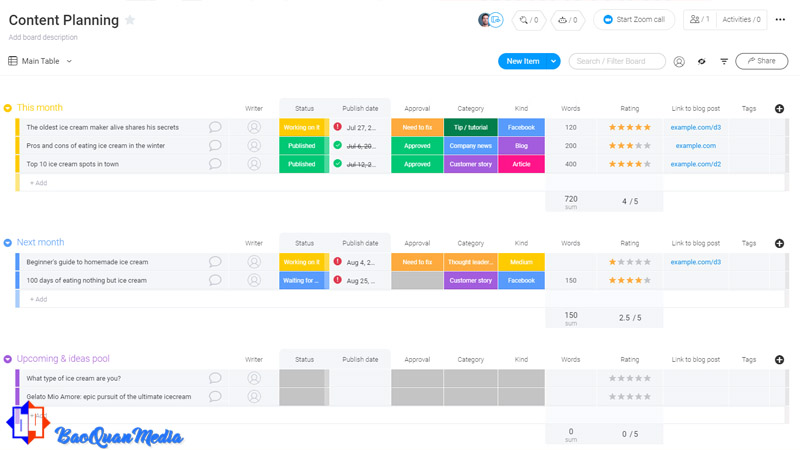Open the Activities panel

coord(741,20)
